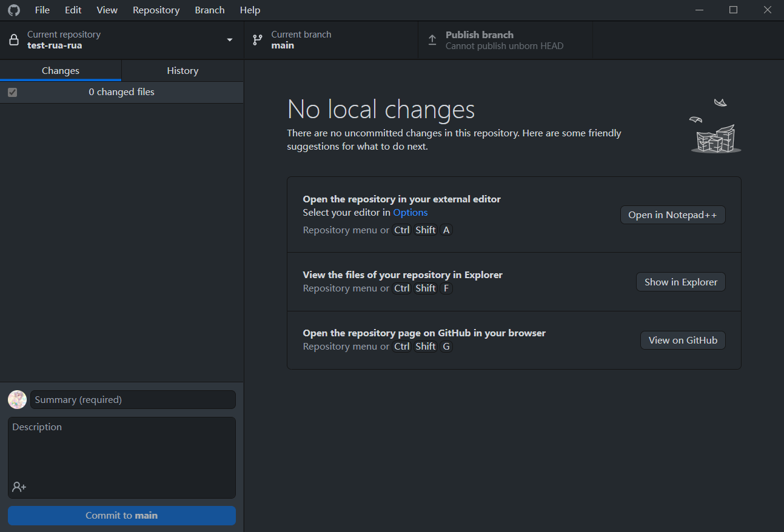This screenshot has width=784, height=532.
Task: Select the Changes tab
Action: 61,71
